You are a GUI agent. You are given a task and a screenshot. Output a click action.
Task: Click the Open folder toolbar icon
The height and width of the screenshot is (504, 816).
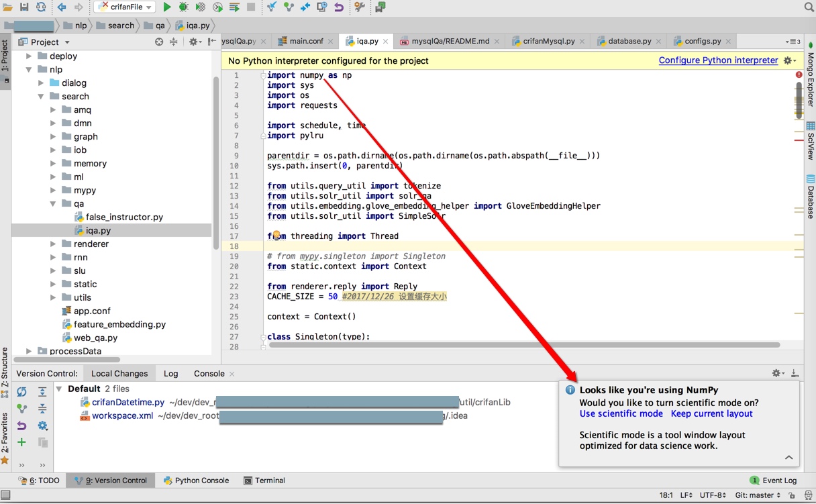(7, 7)
